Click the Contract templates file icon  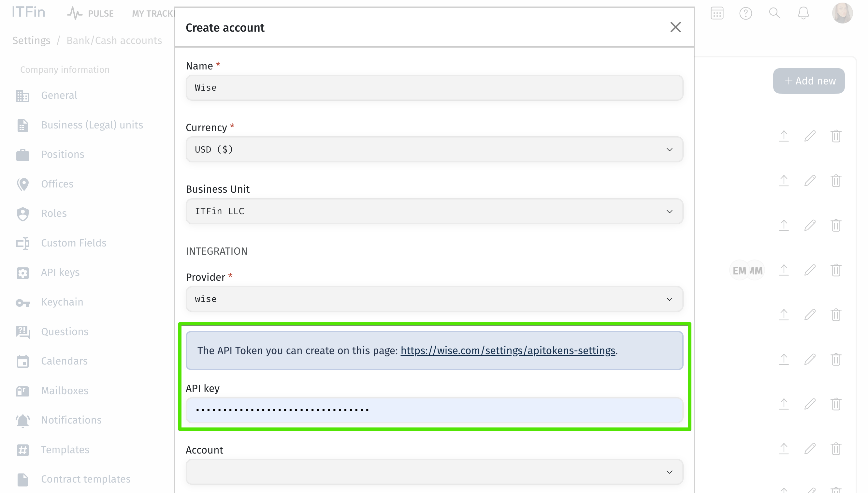[23, 480]
